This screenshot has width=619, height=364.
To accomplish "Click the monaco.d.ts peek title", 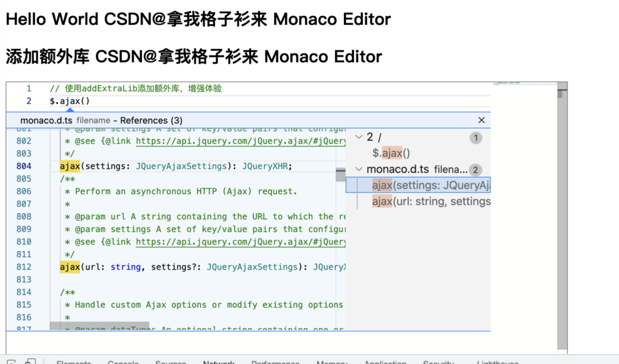I will (x=46, y=120).
